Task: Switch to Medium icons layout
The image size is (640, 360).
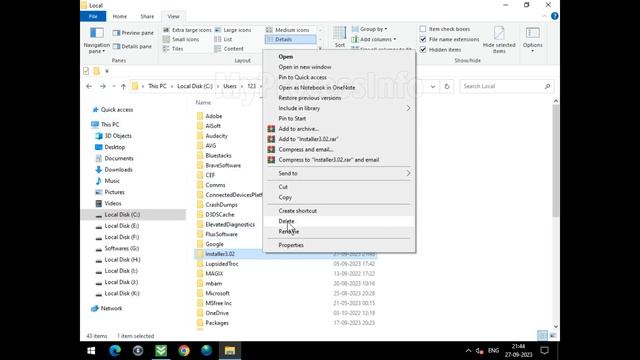Action: [x=288, y=30]
